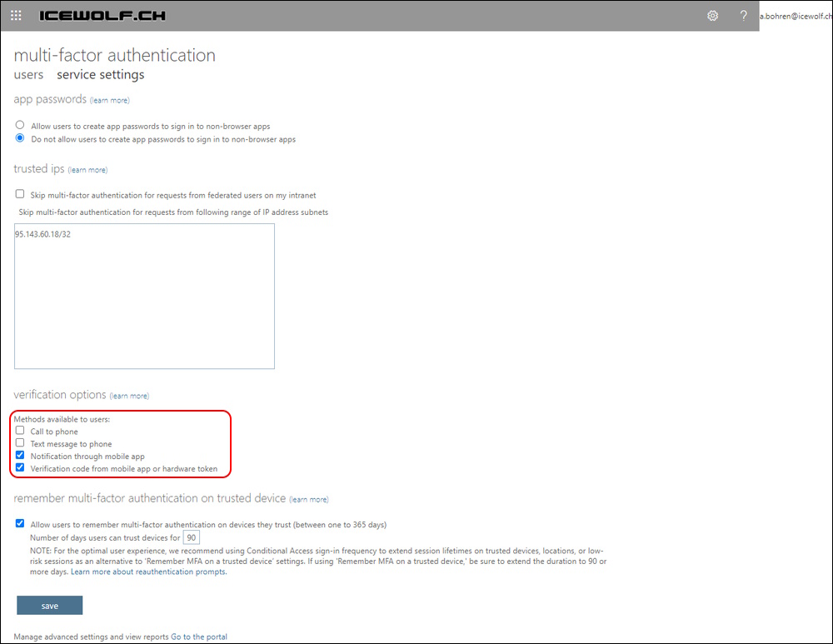Open the a.bohren@icewolf.ch account menu
833x644 pixels.
coord(796,16)
